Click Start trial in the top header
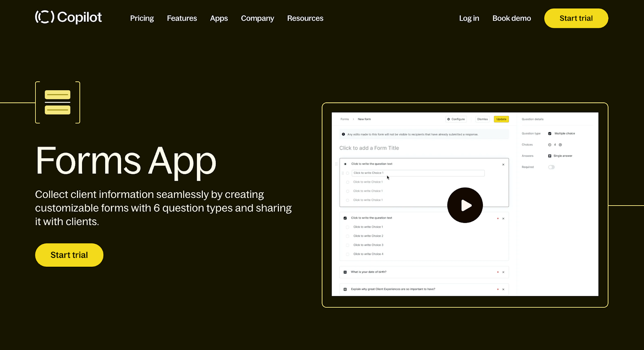 [x=576, y=18]
